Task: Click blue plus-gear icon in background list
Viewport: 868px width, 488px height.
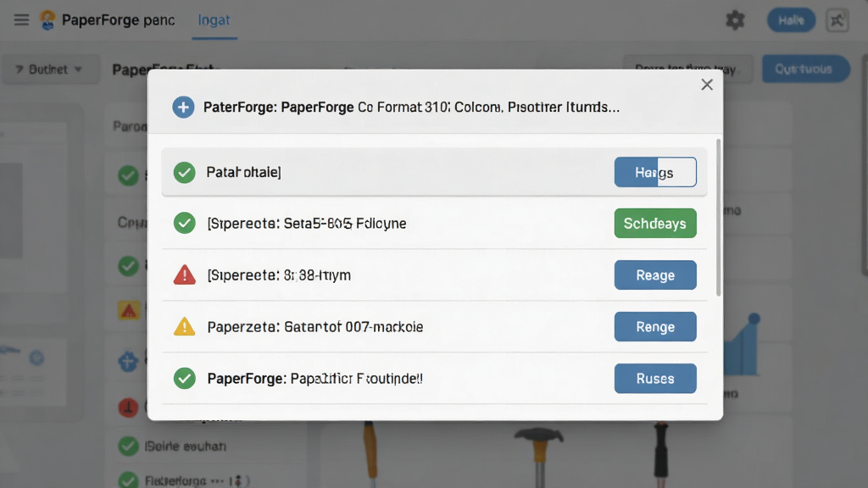Action: point(128,362)
